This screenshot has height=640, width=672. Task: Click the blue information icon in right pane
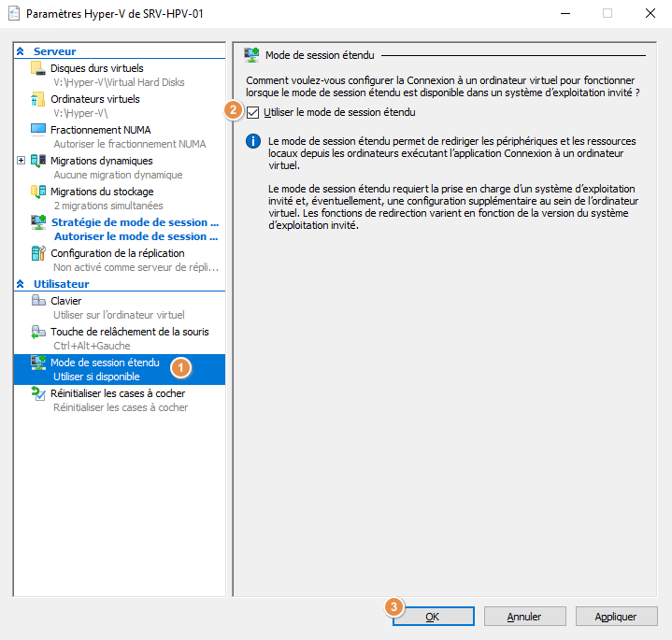(x=253, y=141)
